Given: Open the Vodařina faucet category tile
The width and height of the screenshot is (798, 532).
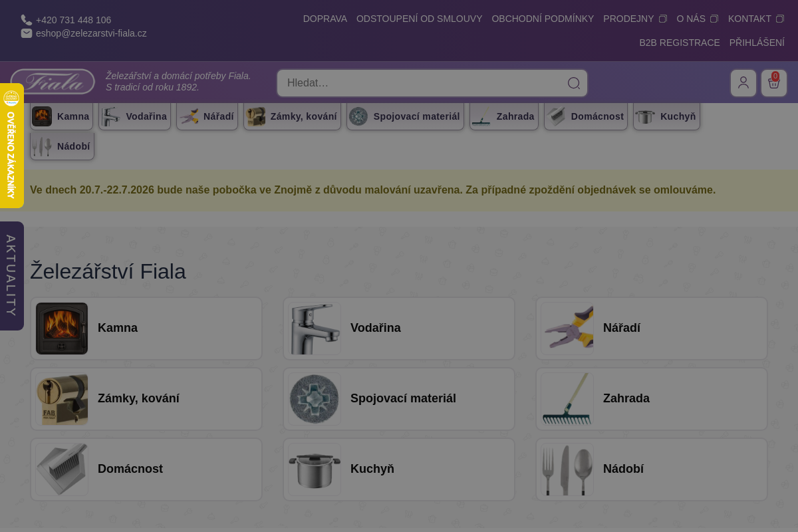Looking at the screenshot, I should [x=399, y=329].
